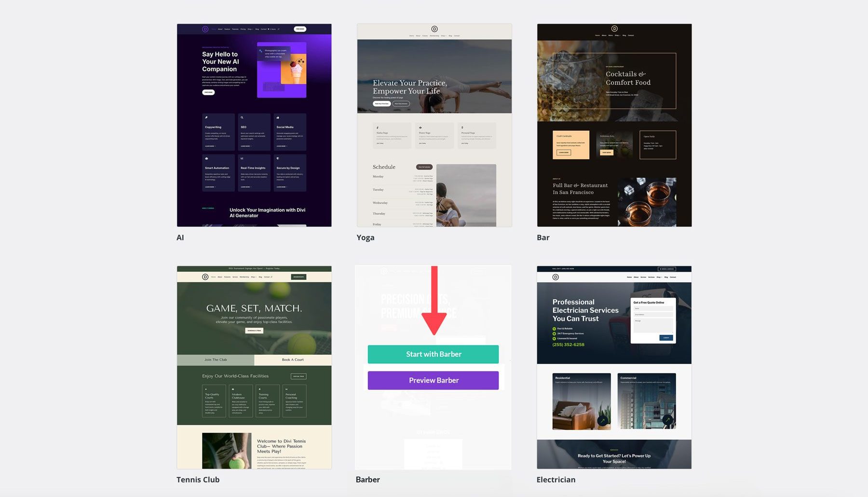Click Preview Barber
This screenshot has width=868, height=497.
433,380
